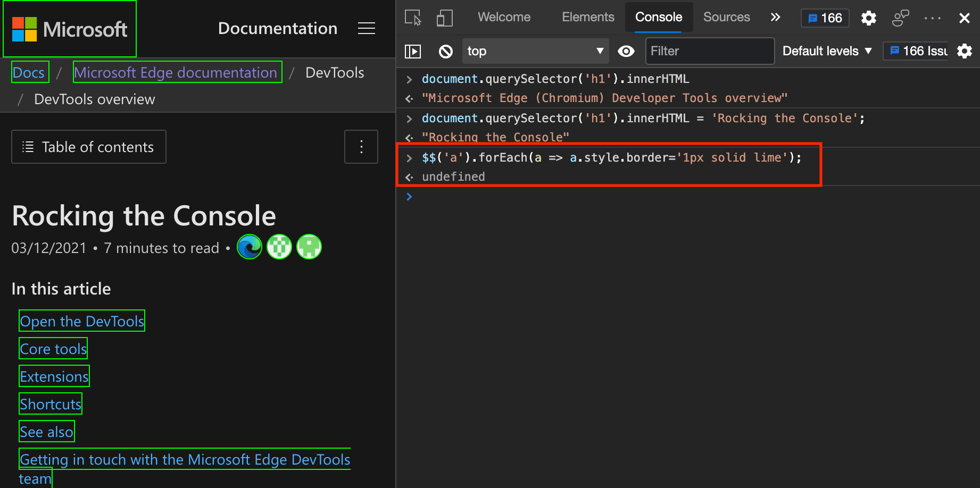
Task: Open the See also link
Action: [47, 432]
